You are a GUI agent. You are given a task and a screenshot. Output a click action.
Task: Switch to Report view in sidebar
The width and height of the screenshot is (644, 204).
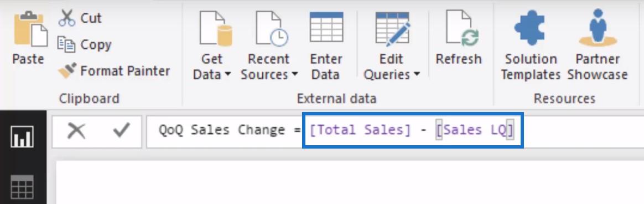pos(22,137)
